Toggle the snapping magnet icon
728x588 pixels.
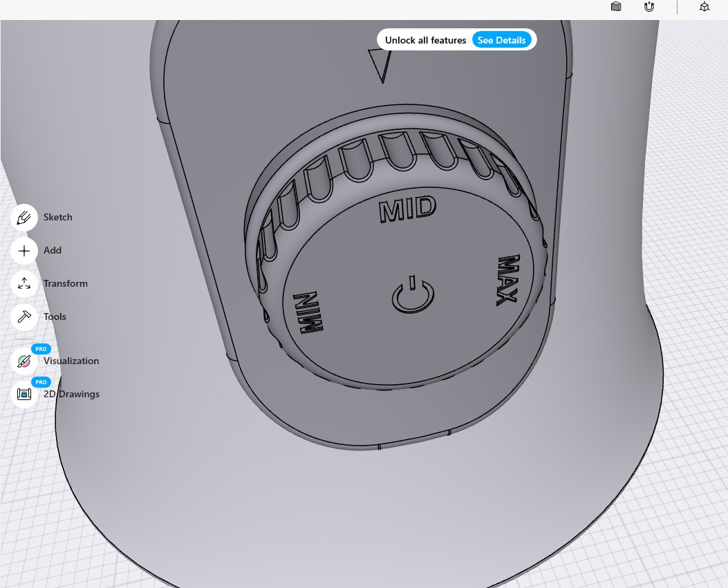coord(649,6)
